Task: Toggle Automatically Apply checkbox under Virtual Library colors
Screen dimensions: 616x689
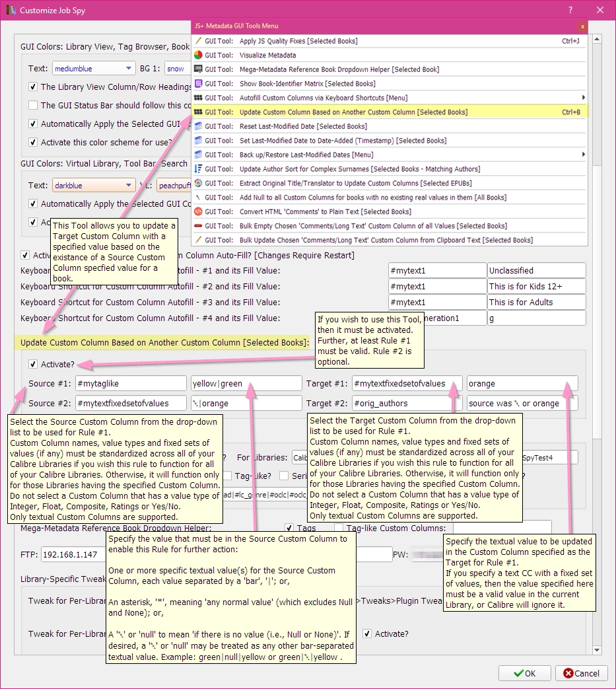Action: tap(32, 203)
